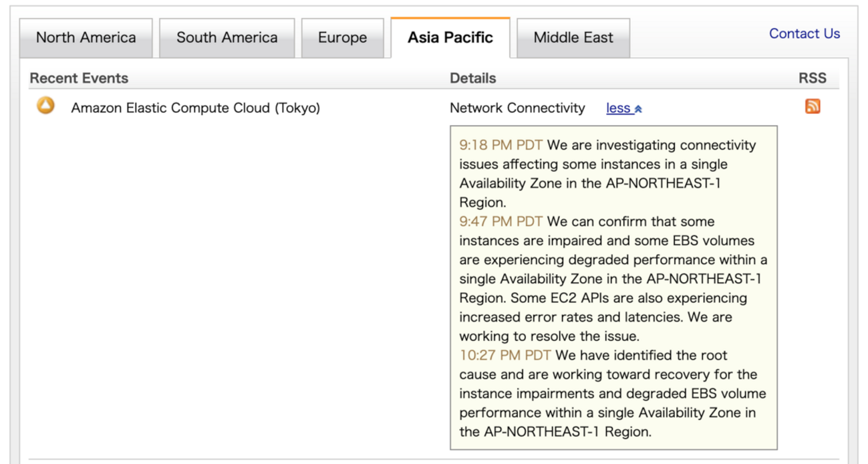The width and height of the screenshot is (868, 464).
Task: Open the South America tab
Action: [227, 37]
